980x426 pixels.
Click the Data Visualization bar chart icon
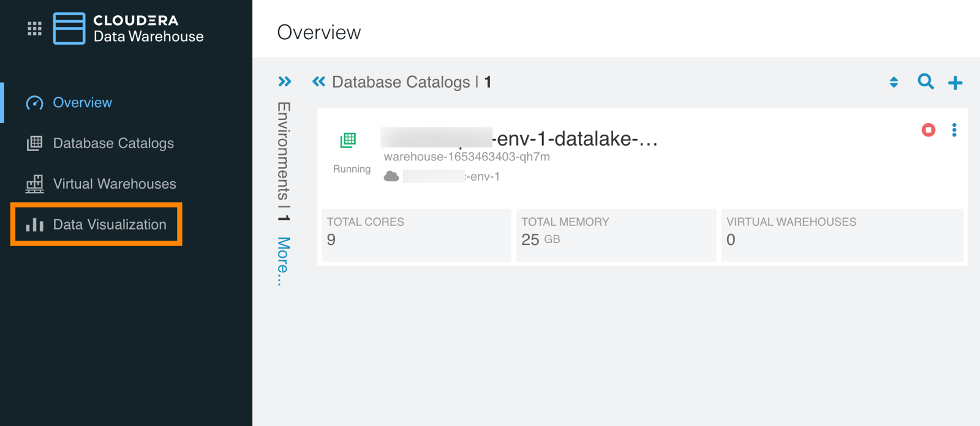coord(34,225)
